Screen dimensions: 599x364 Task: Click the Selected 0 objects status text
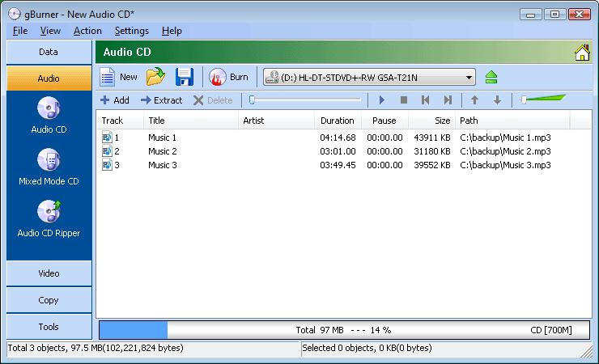(367, 348)
